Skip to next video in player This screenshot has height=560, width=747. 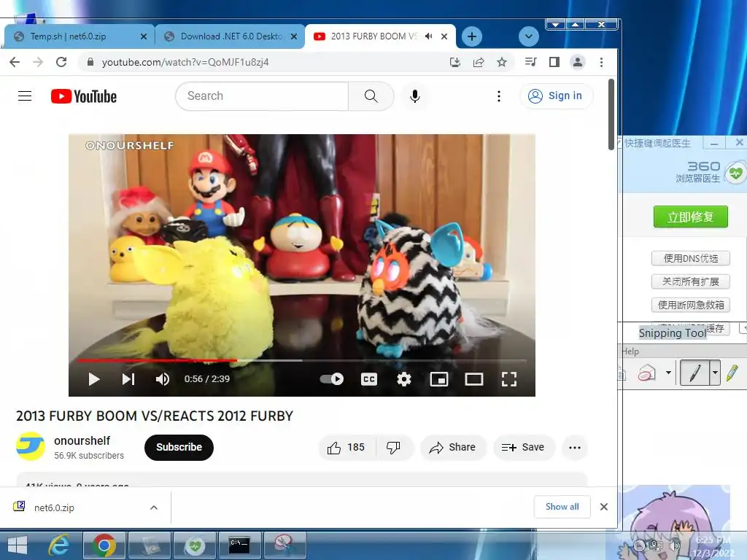pos(128,379)
